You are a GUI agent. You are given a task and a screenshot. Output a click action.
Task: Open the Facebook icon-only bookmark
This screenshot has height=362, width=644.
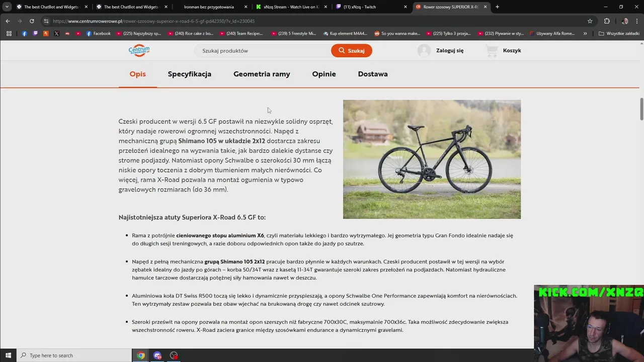(x=24, y=34)
